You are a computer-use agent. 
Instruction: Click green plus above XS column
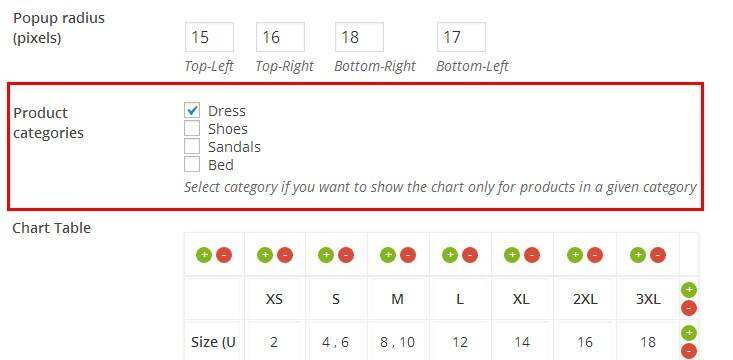tap(265, 255)
